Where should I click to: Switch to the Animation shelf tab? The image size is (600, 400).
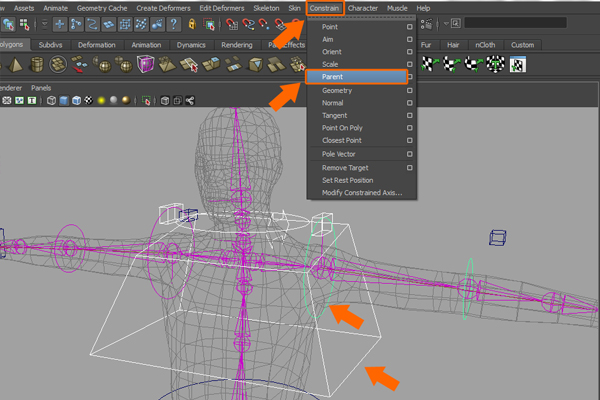tap(146, 45)
